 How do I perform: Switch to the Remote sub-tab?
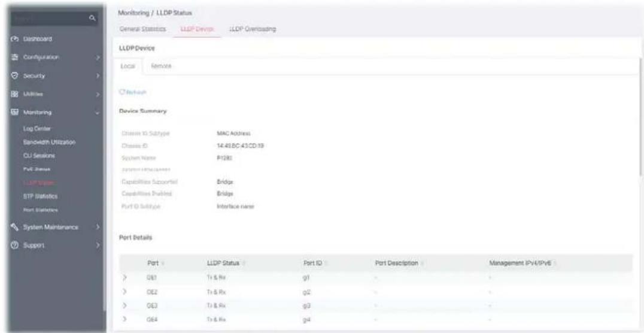tap(161, 66)
